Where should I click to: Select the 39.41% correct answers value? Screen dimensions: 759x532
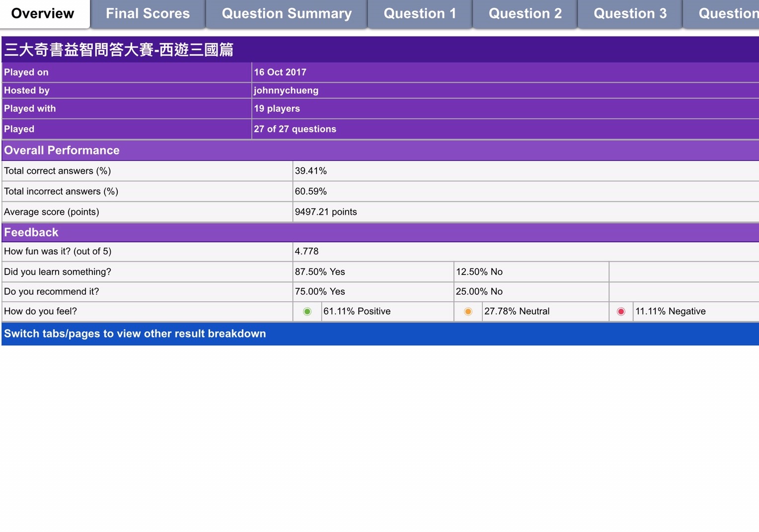tap(311, 171)
